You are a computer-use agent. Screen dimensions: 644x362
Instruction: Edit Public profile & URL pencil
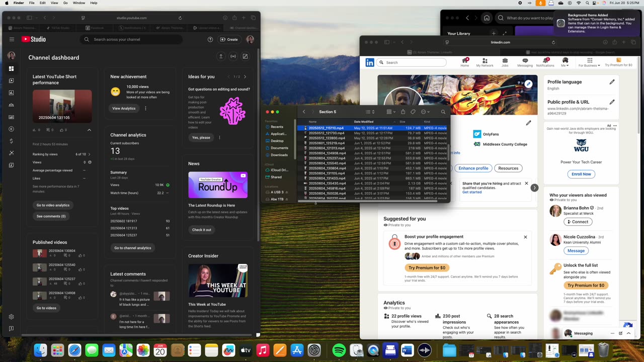click(x=612, y=102)
